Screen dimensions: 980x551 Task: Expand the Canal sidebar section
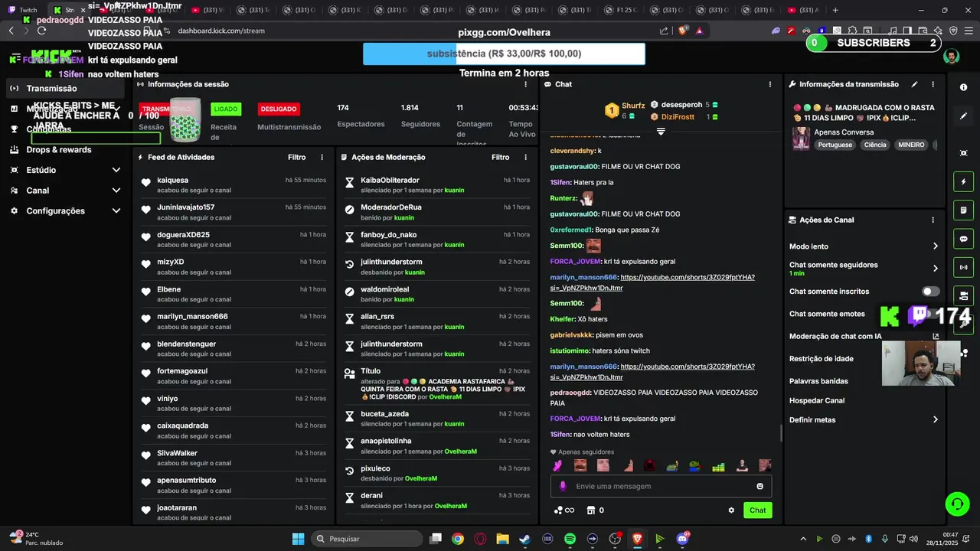(116, 191)
